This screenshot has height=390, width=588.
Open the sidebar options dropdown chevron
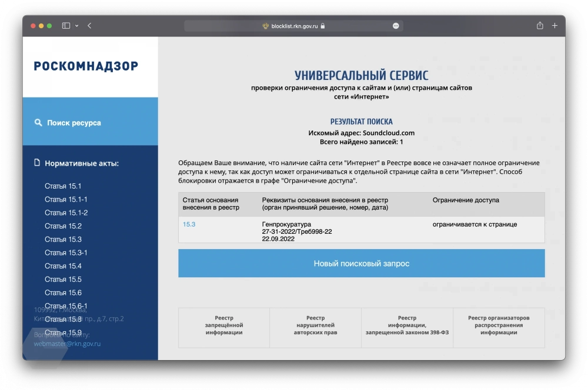(76, 26)
